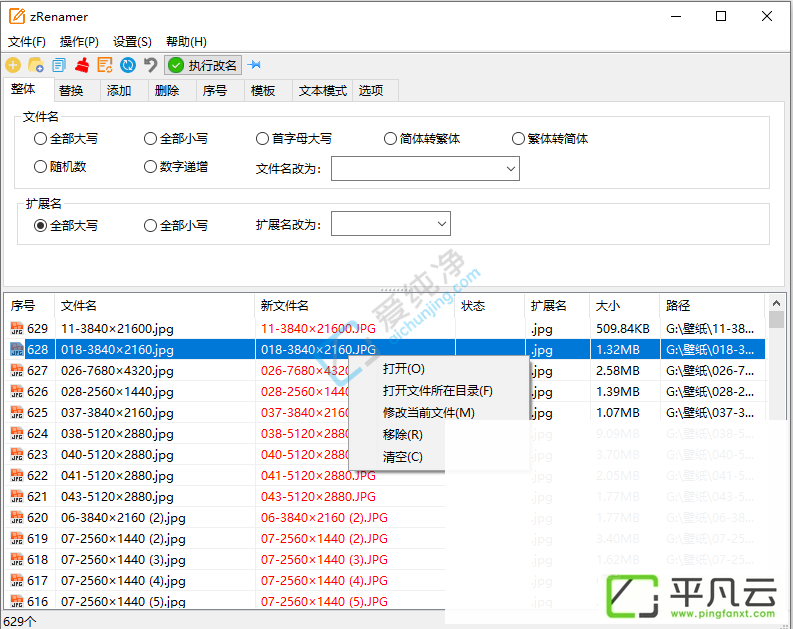
Task: Click new filename 043-5120×2880.JPG
Action: (318, 497)
